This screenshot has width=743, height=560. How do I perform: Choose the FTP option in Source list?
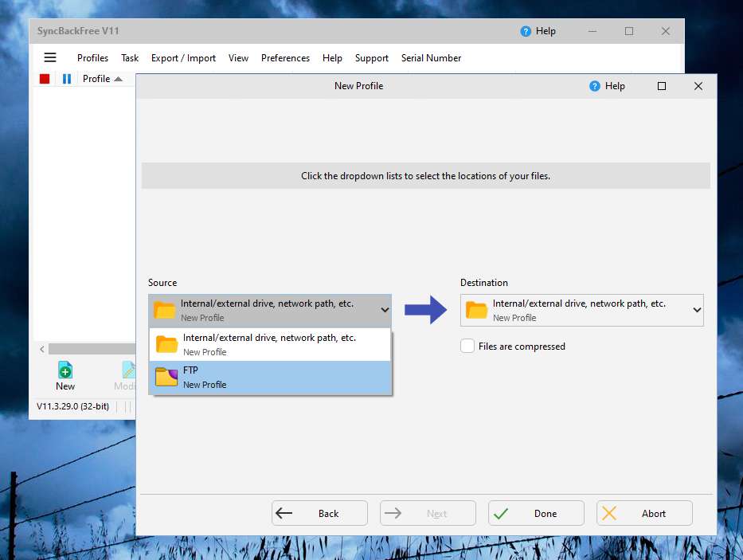tap(270, 378)
